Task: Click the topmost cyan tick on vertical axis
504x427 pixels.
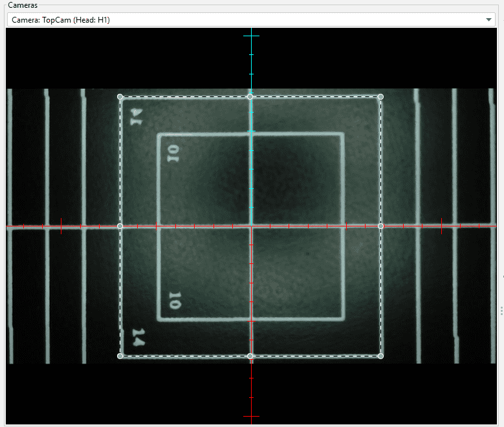Action: point(251,36)
